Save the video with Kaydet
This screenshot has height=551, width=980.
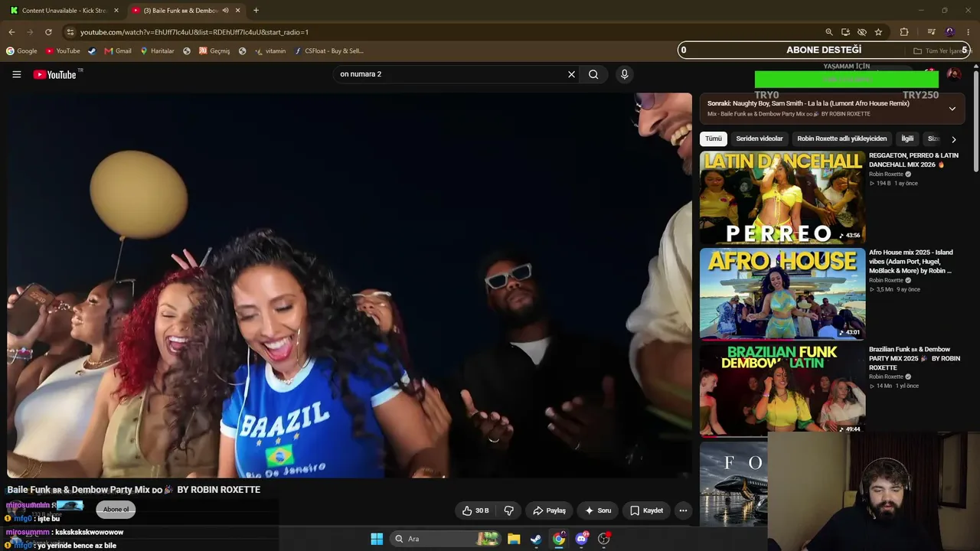click(646, 510)
